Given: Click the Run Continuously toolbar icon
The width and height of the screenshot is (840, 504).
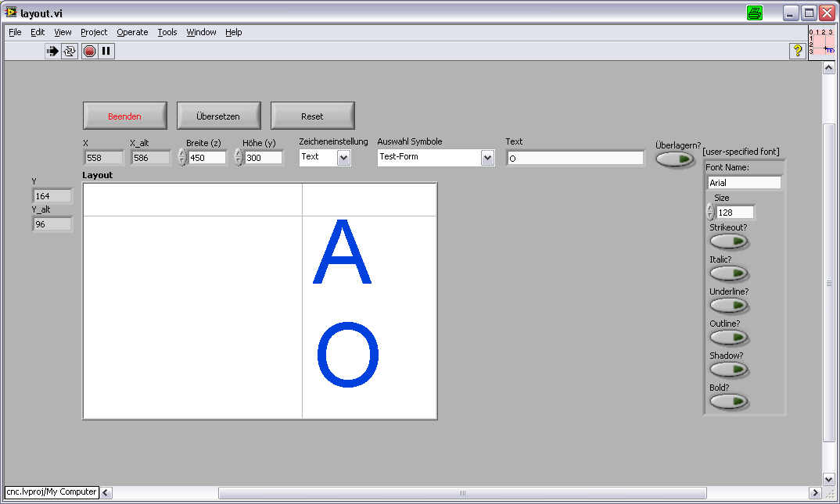Looking at the screenshot, I should (70, 52).
